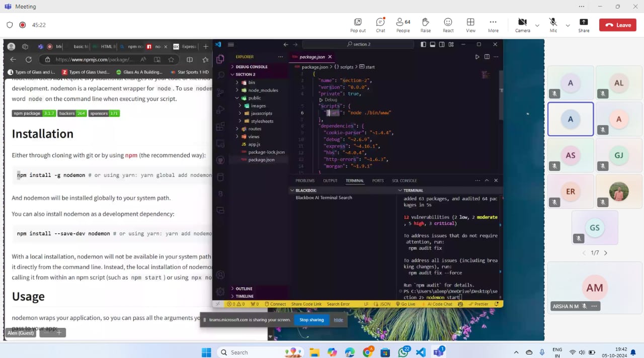This screenshot has height=358, width=644.
Task: Open the VS Code hamburger menu
Action: 231,44
